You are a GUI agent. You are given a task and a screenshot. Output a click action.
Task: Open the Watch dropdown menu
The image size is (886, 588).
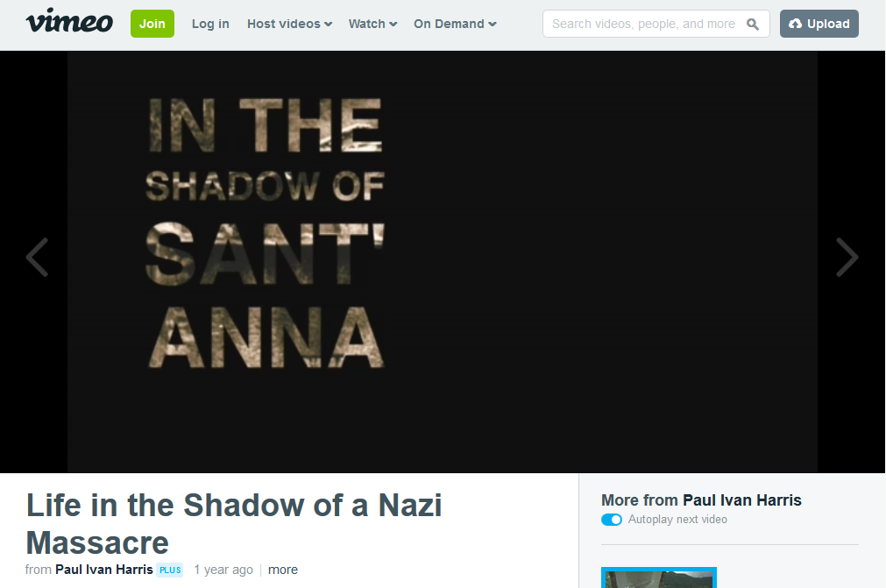373,24
